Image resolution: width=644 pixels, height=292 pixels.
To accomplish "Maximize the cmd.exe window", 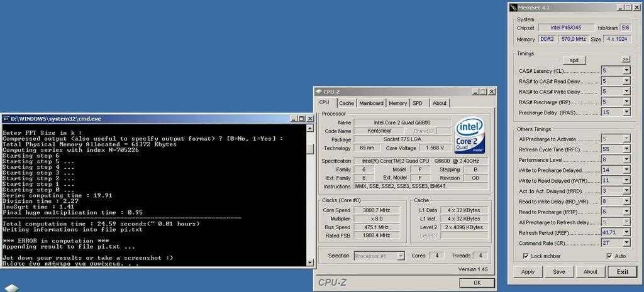I will 301,119.
